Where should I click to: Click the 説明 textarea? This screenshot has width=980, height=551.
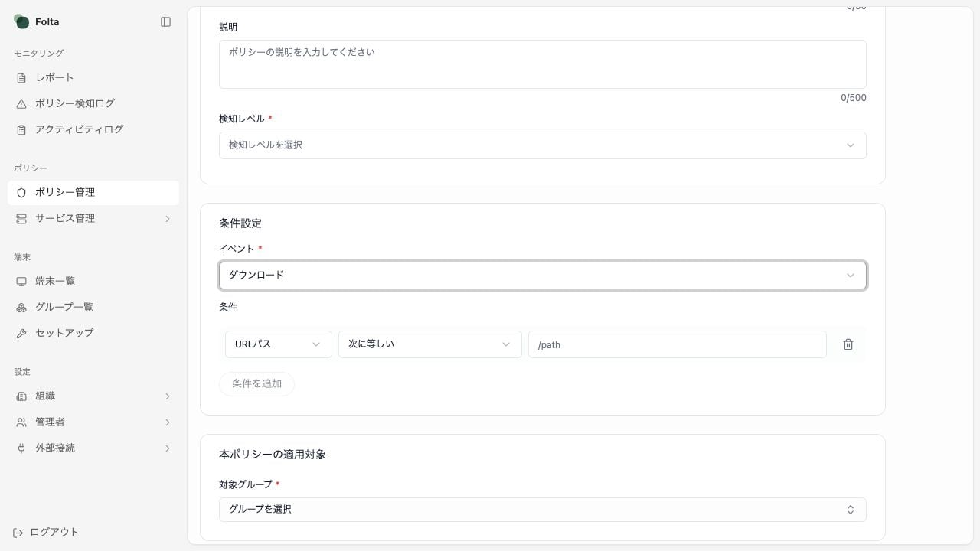[543, 64]
